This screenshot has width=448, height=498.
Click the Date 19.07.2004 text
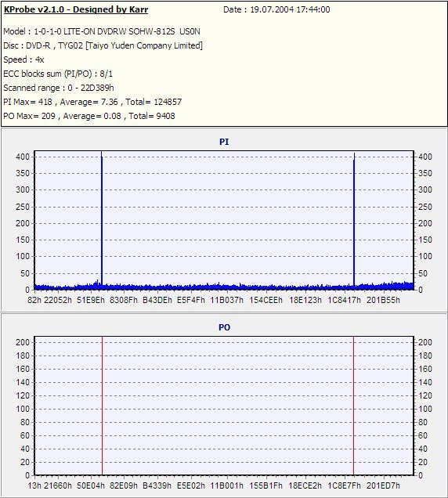coord(276,9)
